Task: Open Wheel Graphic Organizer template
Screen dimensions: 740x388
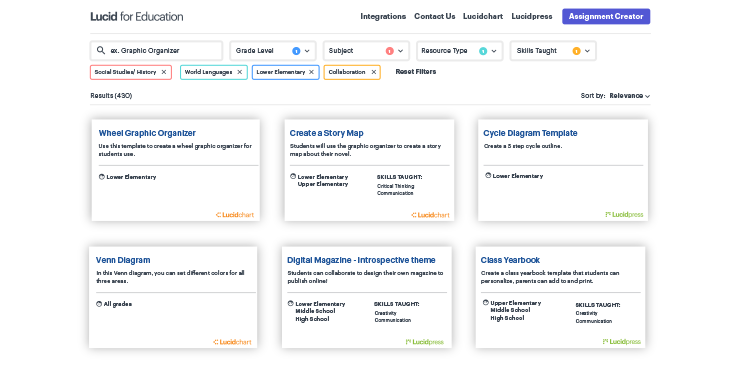Action: click(x=147, y=133)
